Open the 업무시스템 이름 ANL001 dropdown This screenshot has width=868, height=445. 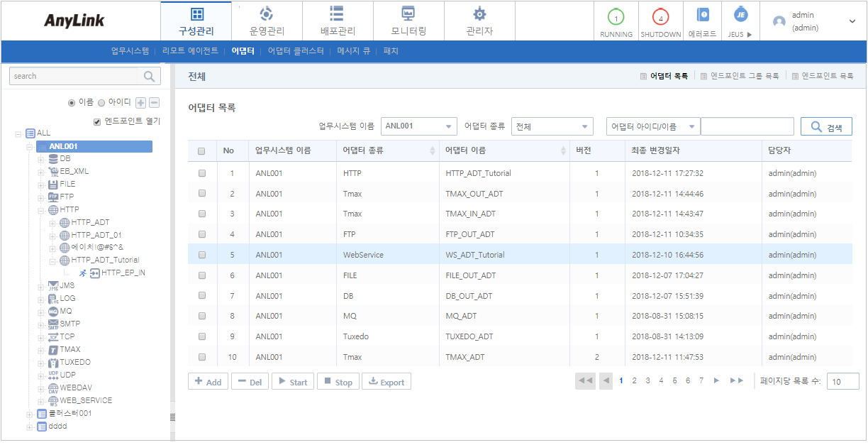tap(418, 126)
